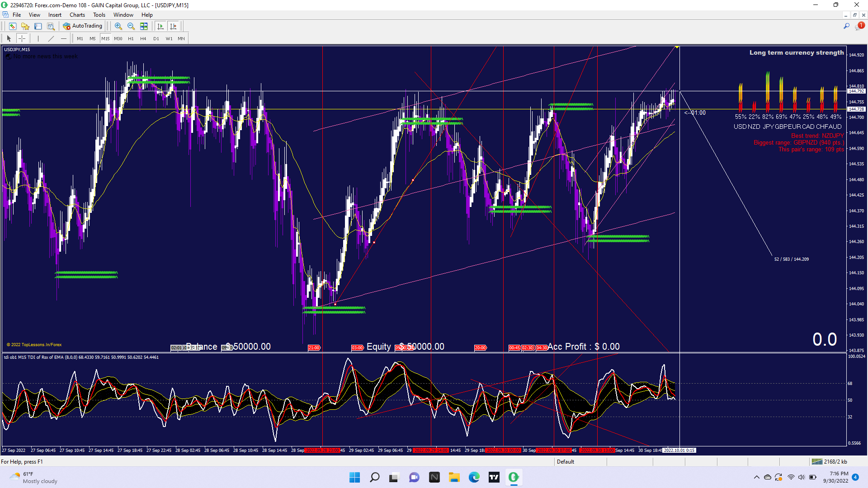Show hidden system tray icons chevron
This screenshot has width=868, height=488.
(756, 477)
